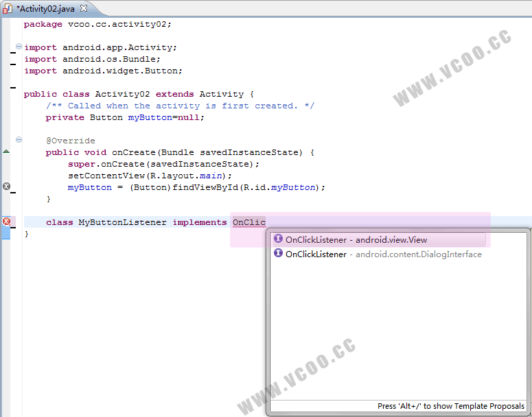Click interface icon of android.view.View proposal
The height and width of the screenshot is (417, 532).
click(278, 239)
